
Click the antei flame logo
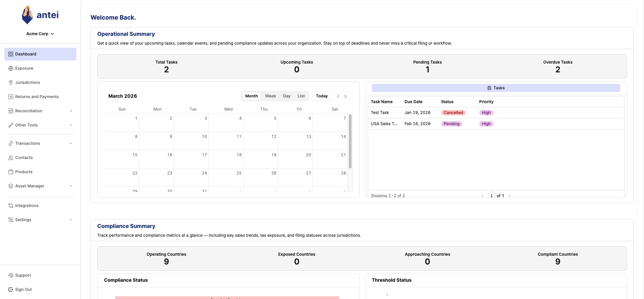pyautogui.click(x=27, y=15)
